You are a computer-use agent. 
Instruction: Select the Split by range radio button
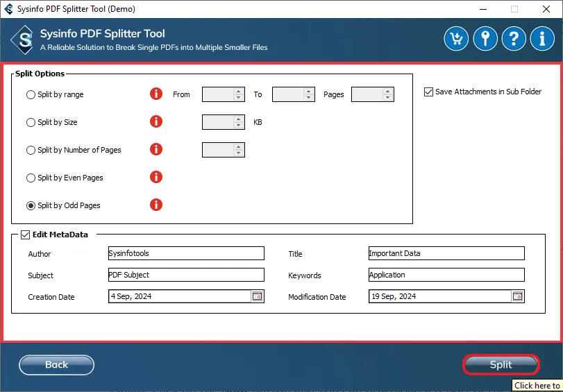[x=31, y=94]
